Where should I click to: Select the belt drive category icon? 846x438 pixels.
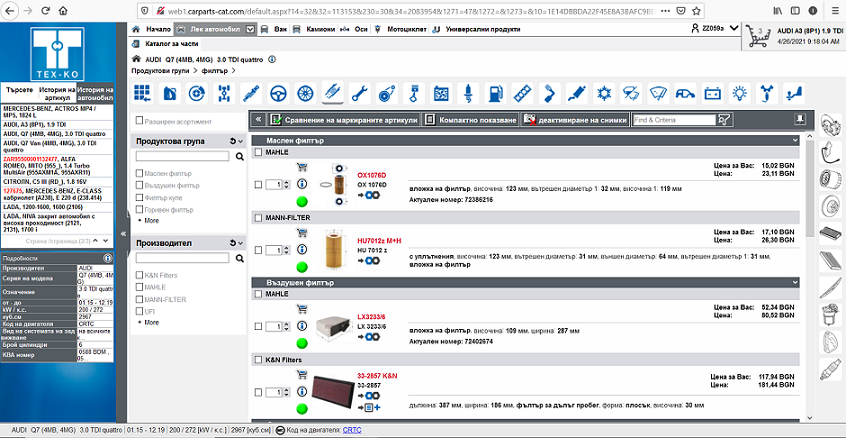387,93
